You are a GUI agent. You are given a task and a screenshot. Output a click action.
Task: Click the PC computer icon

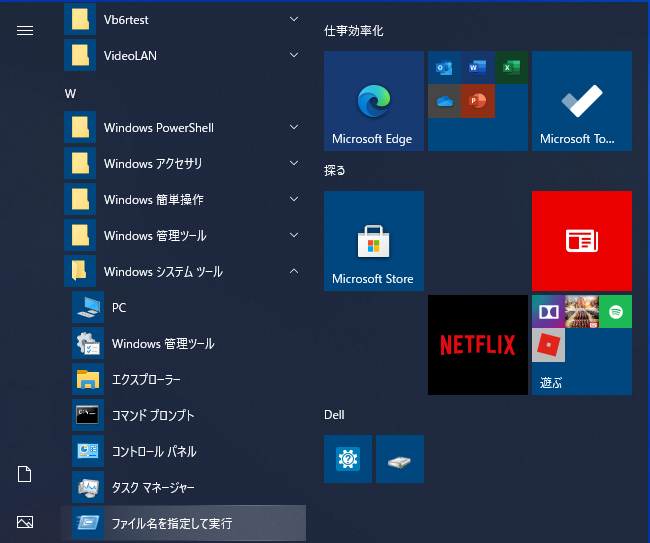click(88, 307)
